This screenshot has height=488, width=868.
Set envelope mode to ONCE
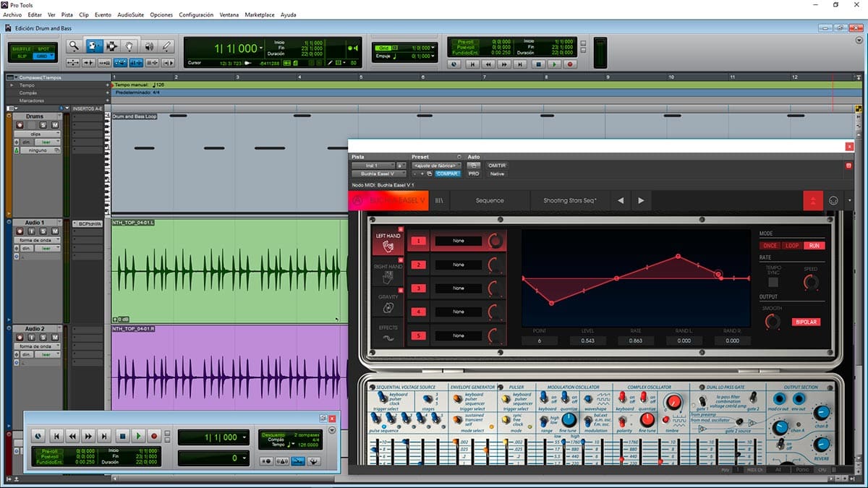click(x=769, y=246)
